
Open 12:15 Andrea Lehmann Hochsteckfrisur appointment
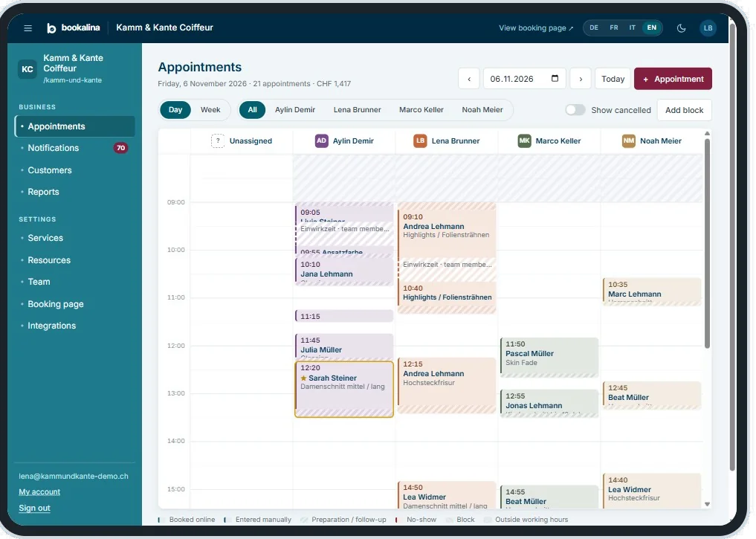click(x=447, y=385)
